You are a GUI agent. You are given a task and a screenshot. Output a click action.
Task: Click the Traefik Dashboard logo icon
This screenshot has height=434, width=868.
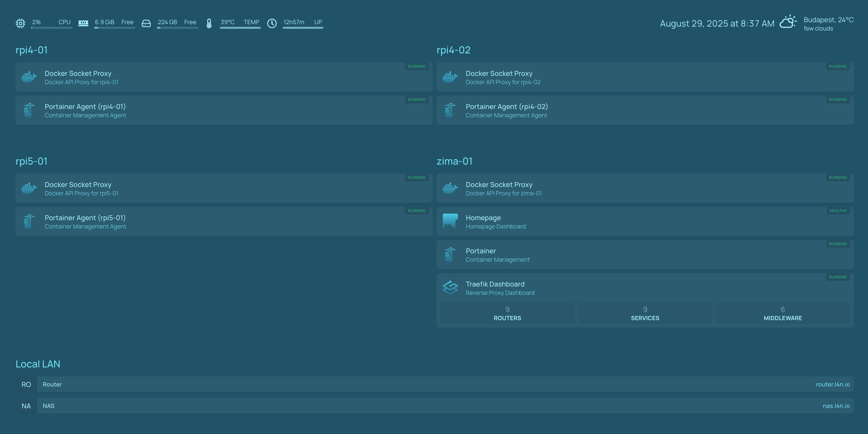pyautogui.click(x=450, y=288)
